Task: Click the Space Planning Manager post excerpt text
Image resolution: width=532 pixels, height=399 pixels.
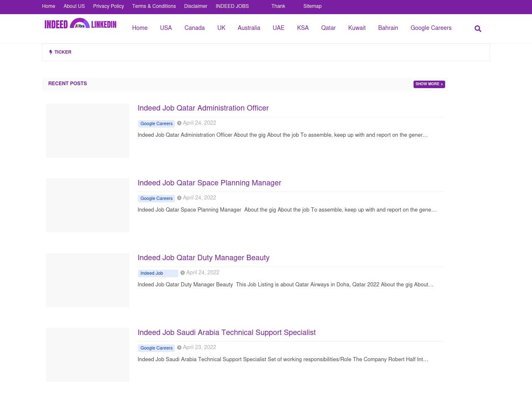Action: pos(287,210)
